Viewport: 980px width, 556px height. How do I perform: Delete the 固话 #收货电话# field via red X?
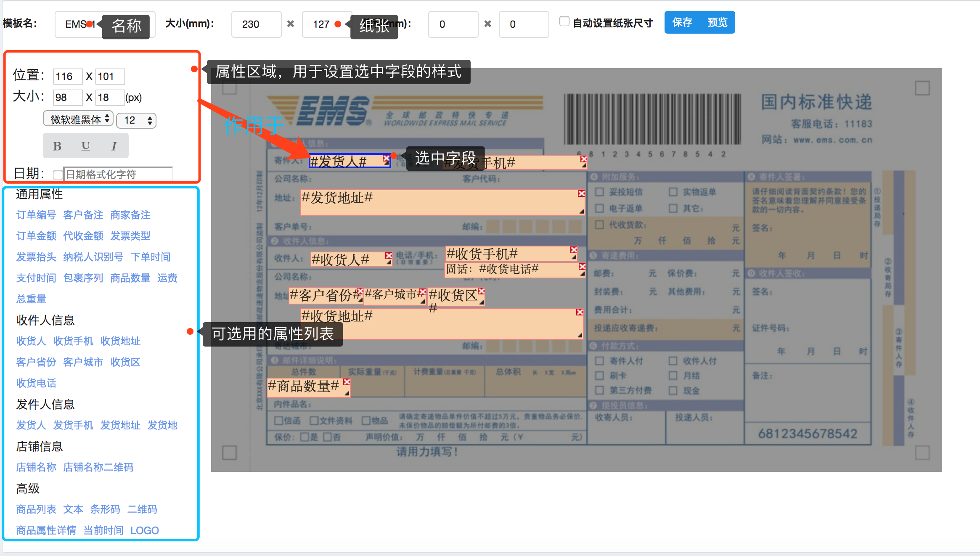pos(582,267)
